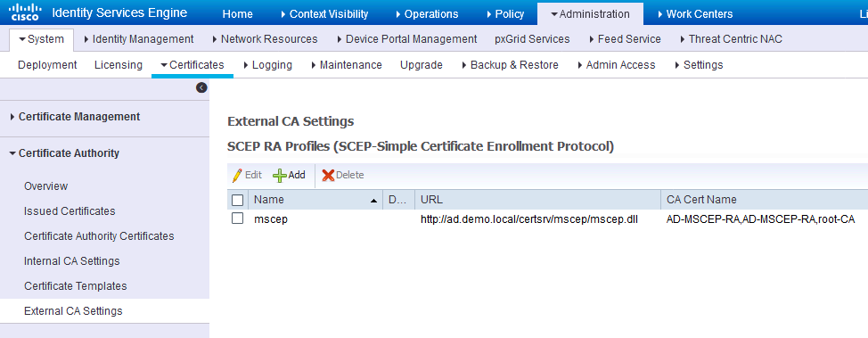
Task: Go to the Deployment page
Action: (x=47, y=65)
